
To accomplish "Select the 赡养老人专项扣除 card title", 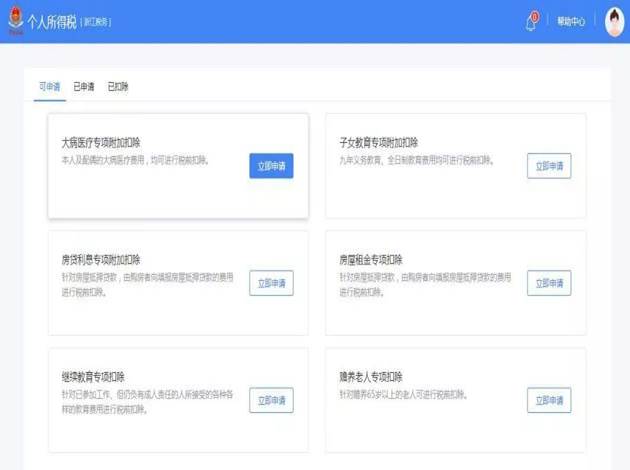I will tap(371, 376).
